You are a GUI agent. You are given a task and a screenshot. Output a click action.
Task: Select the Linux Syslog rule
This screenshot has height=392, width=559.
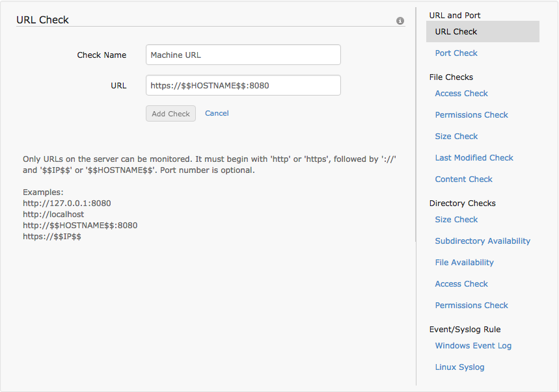point(459,367)
